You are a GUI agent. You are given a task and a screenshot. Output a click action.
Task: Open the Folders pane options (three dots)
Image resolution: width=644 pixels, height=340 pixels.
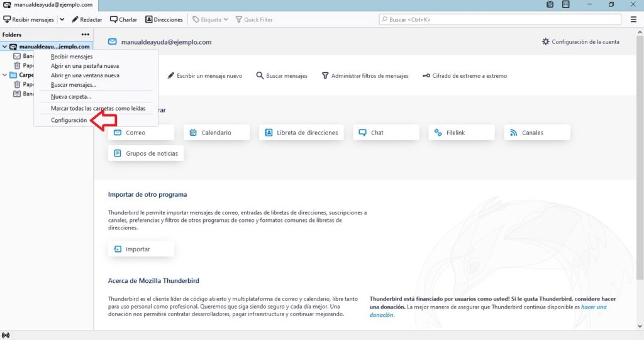tap(86, 35)
